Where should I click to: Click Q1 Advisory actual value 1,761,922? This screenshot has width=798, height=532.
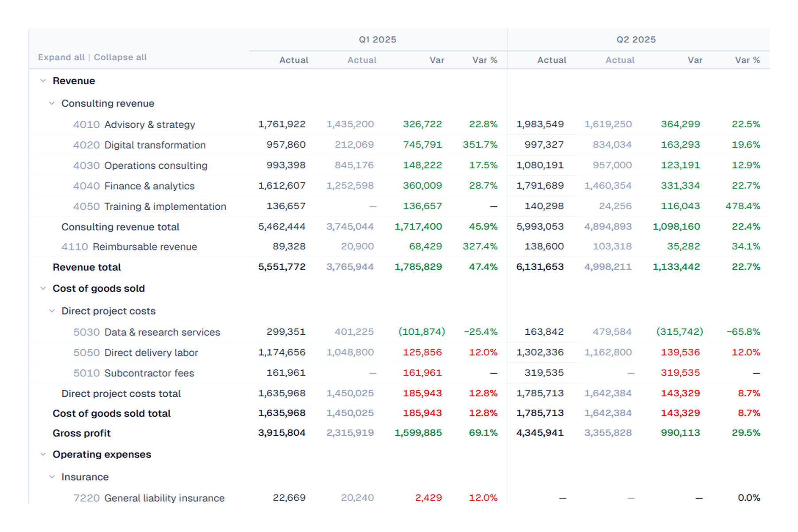point(282,124)
